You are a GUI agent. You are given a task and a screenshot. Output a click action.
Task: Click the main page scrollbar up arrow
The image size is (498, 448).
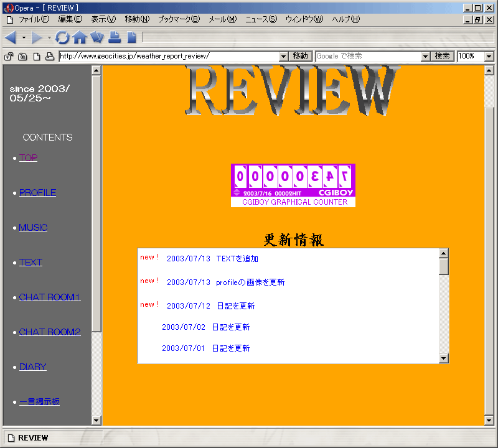489,70
